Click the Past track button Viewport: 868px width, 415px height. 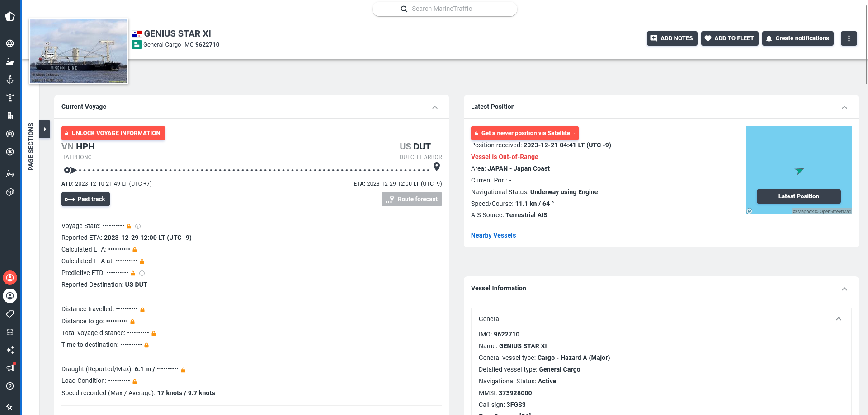click(x=85, y=199)
